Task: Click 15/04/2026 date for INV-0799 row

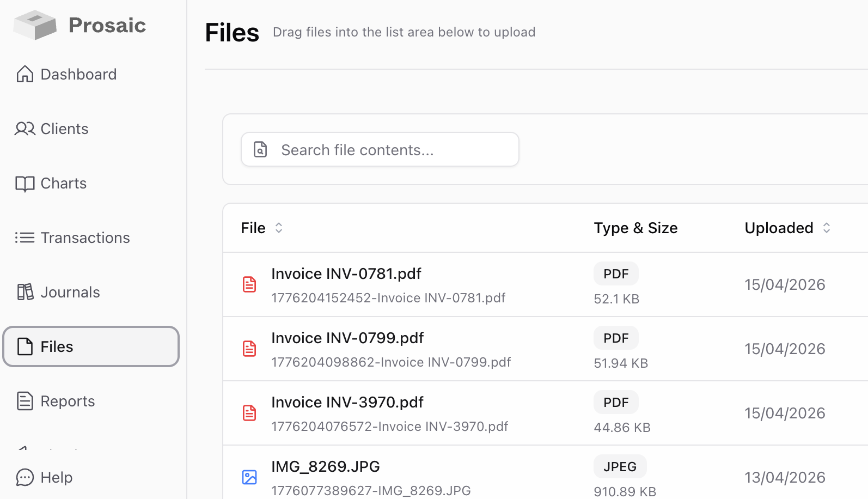Action: click(785, 349)
